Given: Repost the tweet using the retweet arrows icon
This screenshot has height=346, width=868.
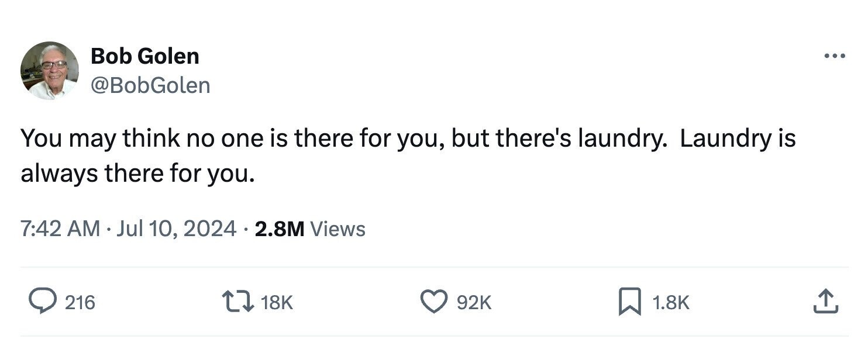Looking at the screenshot, I should (x=237, y=302).
